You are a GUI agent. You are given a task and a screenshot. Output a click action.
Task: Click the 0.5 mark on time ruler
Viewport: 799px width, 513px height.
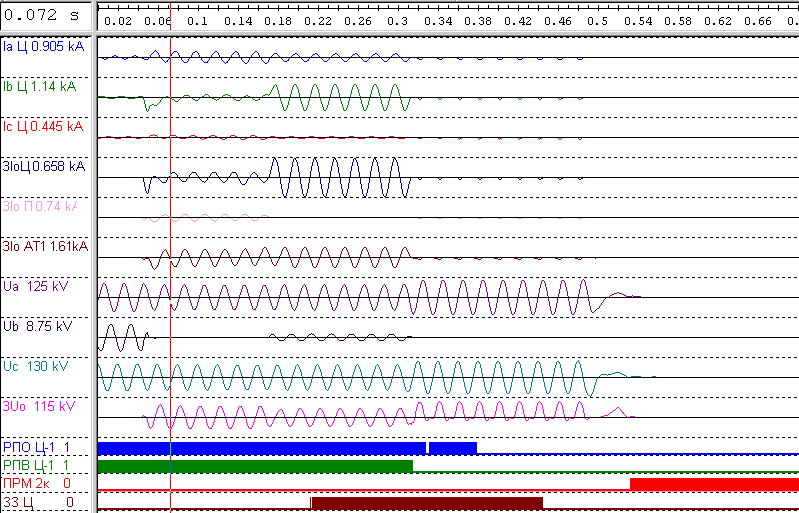coord(598,21)
